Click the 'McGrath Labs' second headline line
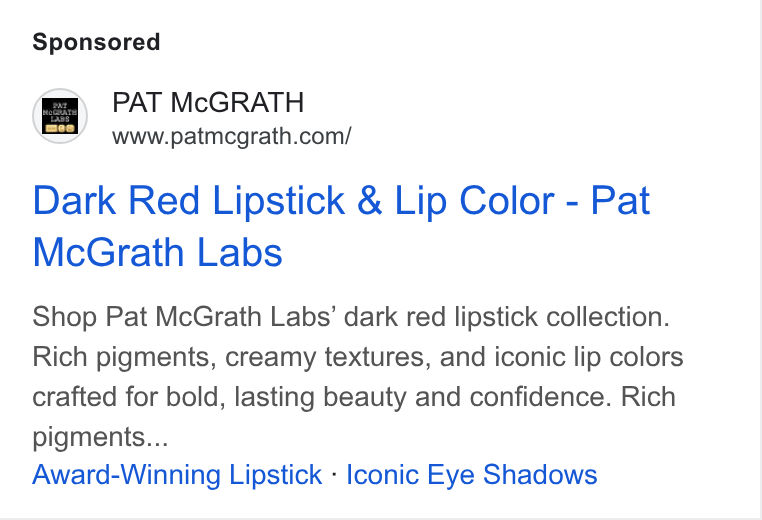 point(157,253)
